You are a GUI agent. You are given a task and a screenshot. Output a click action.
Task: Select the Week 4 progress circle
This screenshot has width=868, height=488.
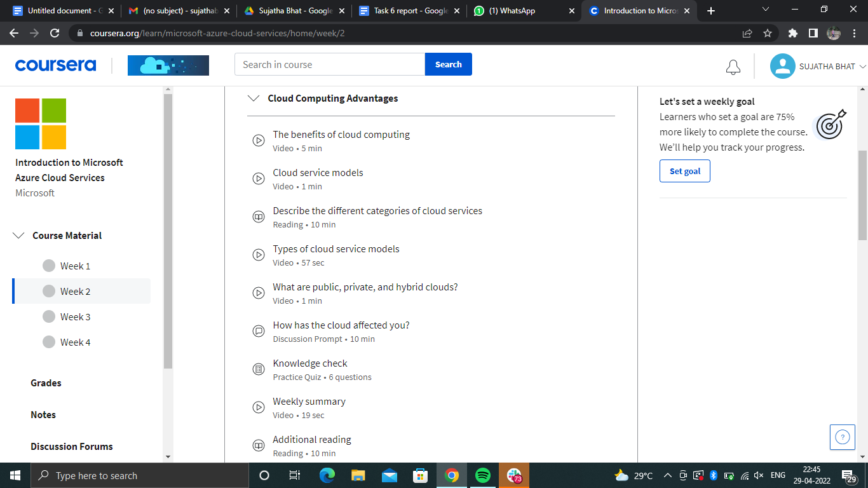point(49,342)
